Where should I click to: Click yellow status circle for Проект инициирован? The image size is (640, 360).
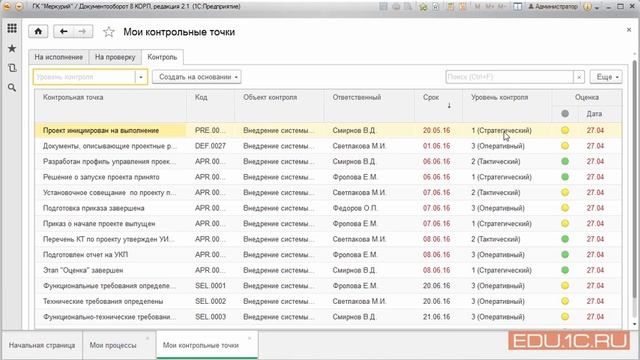tap(565, 131)
